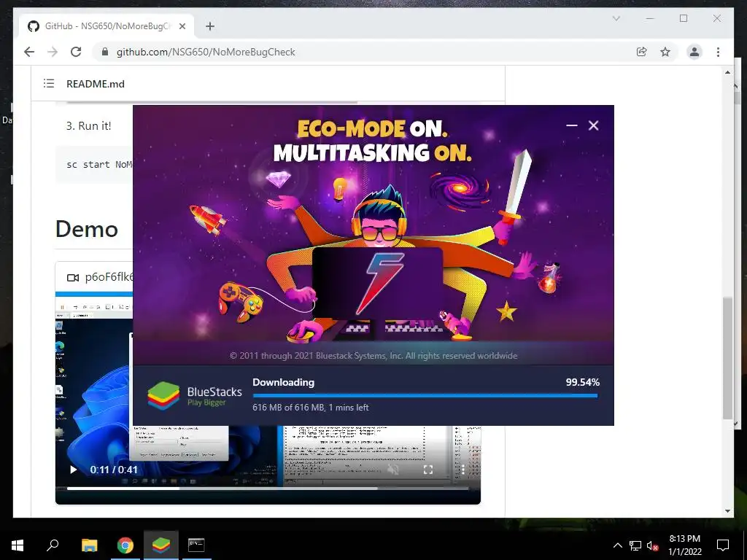Play the demo video
This screenshot has height=560, width=747.
pyautogui.click(x=74, y=470)
